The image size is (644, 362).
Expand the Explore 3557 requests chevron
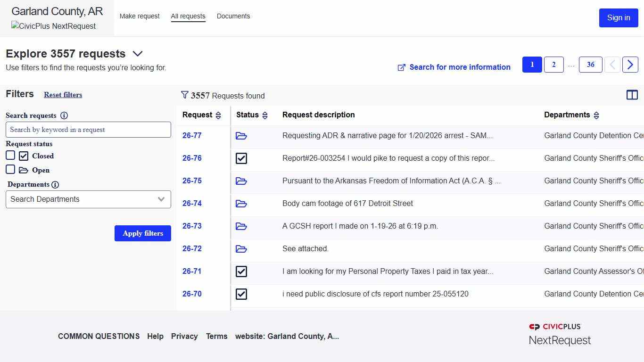(138, 54)
